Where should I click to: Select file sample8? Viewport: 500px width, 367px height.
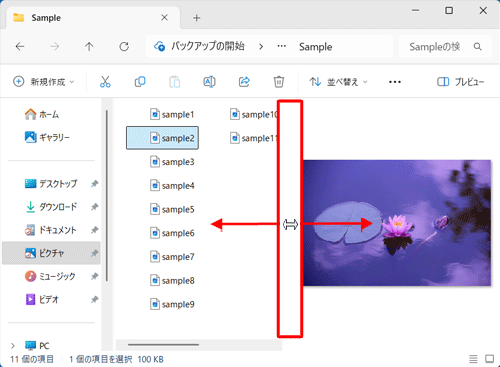coord(172,281)
